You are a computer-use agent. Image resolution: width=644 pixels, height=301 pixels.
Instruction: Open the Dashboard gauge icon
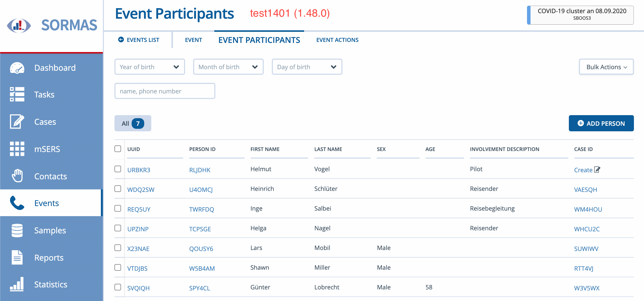(17, 68)
